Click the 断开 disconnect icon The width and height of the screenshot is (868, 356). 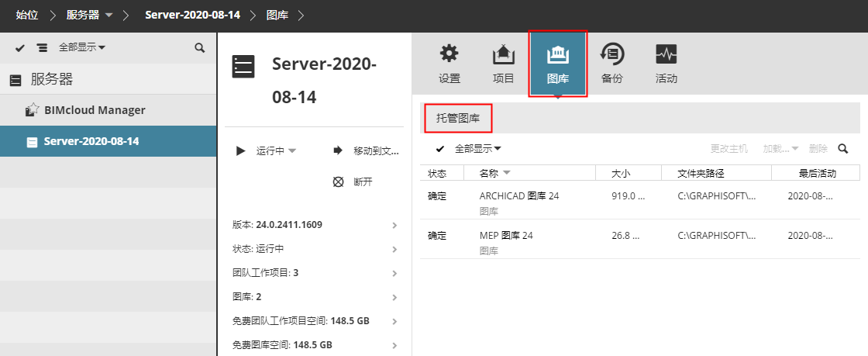(338, 181)
